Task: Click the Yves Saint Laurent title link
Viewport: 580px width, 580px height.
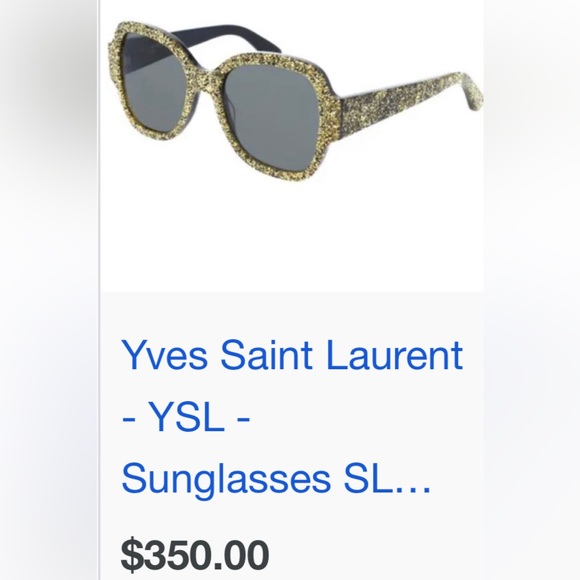Action: [291, 417]
